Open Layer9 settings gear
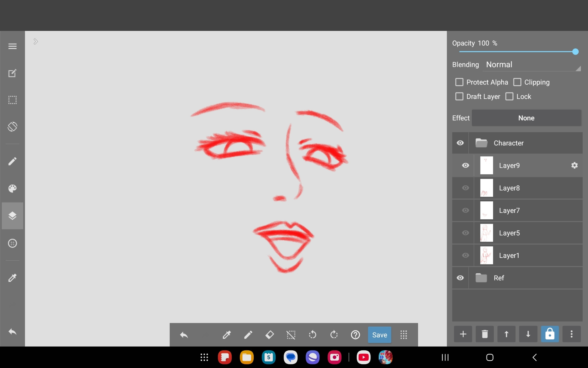Screen dimensions: 588x368 pyautogui.click(x=574, y=165)
